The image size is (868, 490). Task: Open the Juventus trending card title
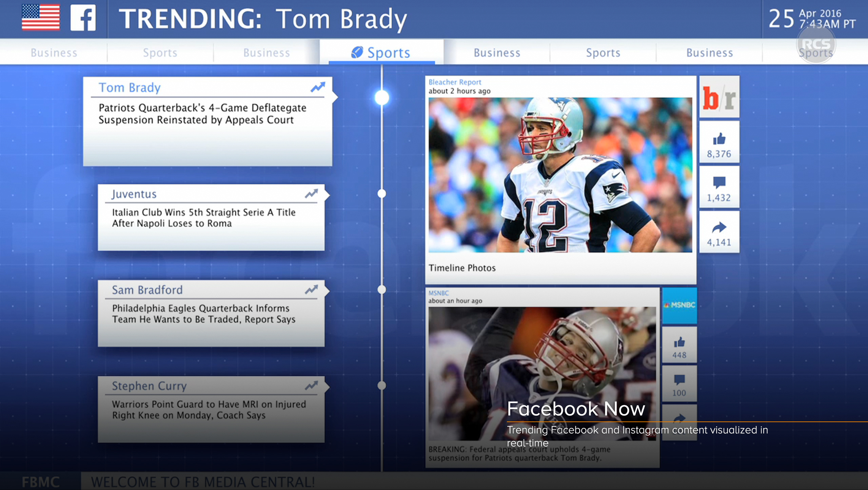tap(134, 194)
